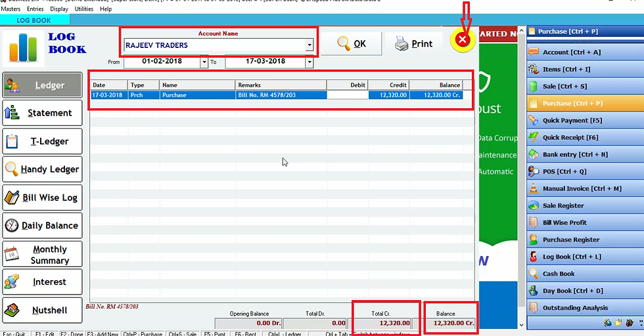This screenshot has height=336, width=644.
Task: Open the To date picker dropdown
Action: [310, 62]
